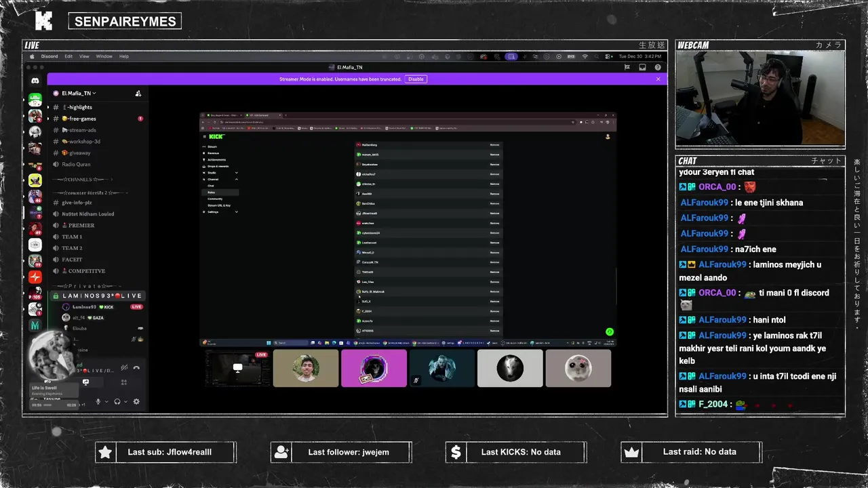Open Community in Kick sidebar
868x488 pixels.
pyautogui.click(x=215, y=199)
